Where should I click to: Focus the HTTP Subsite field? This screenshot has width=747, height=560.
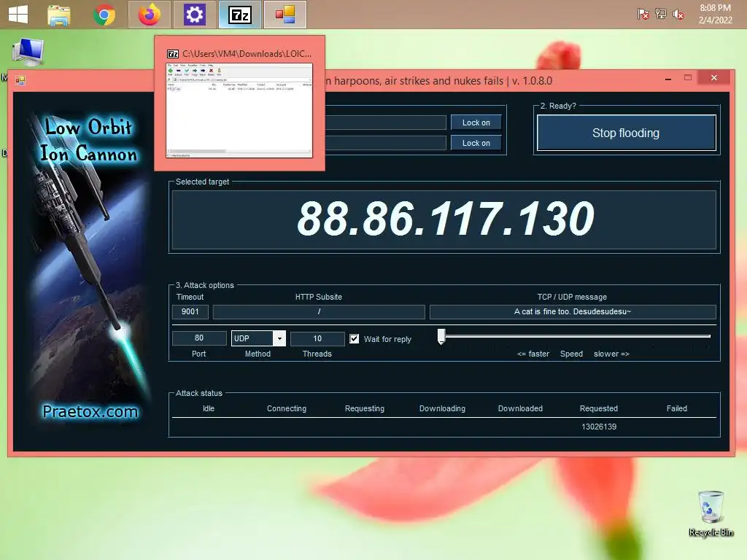pyautogui.click(x=319, y=311)
